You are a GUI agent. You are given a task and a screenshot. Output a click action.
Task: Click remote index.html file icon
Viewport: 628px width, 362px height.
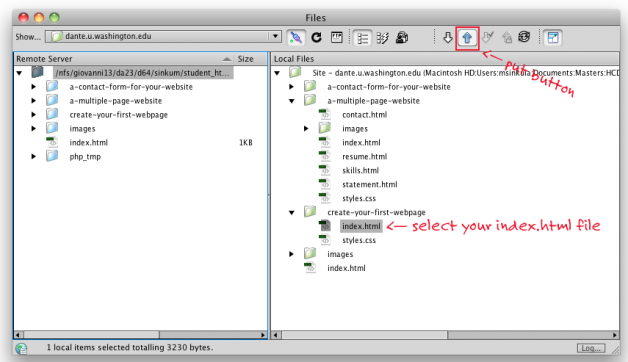tap(52, 142)
